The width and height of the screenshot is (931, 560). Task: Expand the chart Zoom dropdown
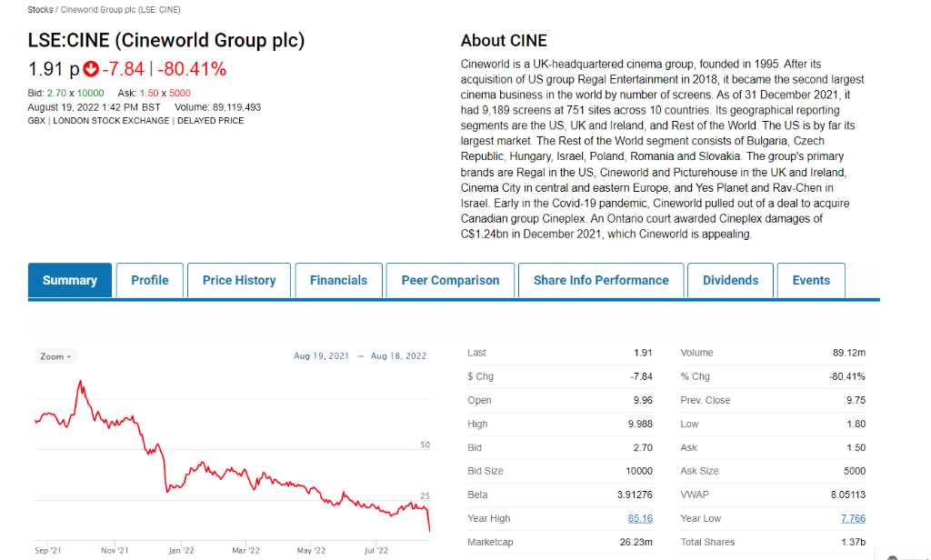click(55, 356)
